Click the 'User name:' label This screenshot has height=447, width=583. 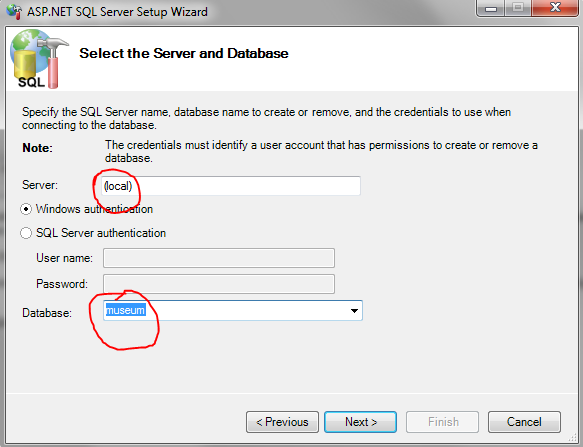click(64, 258)
